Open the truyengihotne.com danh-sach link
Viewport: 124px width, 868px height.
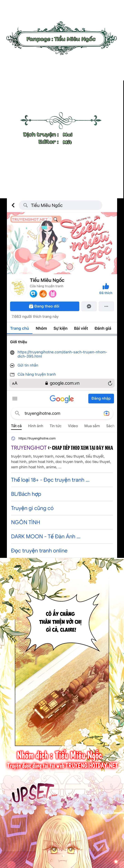pyautogui.click(x=62, y=354)
